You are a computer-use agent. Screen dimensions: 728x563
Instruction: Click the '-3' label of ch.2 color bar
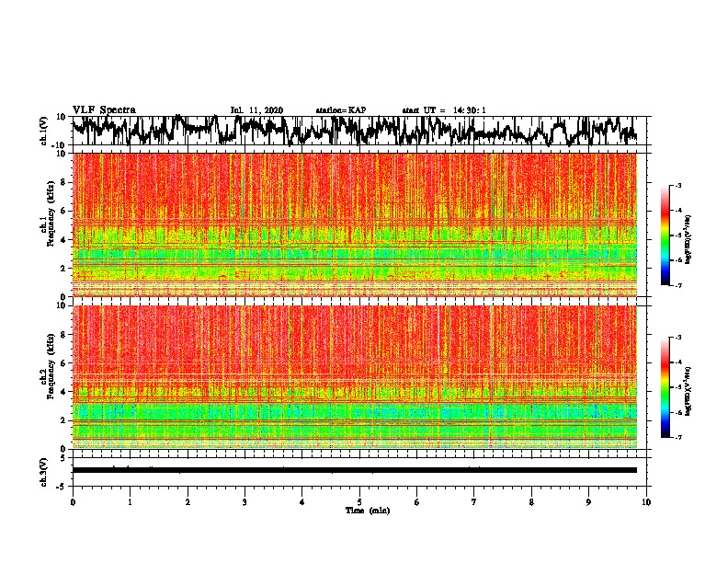(x=677, y=338)
